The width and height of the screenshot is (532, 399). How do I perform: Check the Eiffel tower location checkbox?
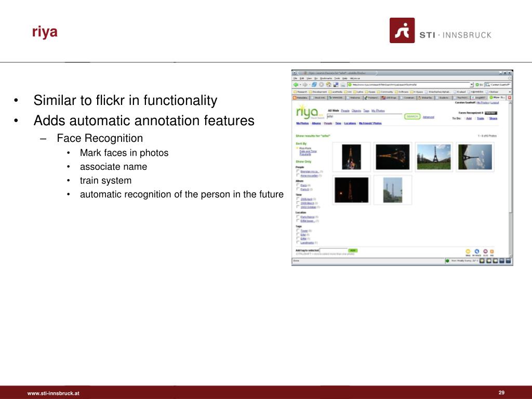pyautogui.click(x=298, y=220)
